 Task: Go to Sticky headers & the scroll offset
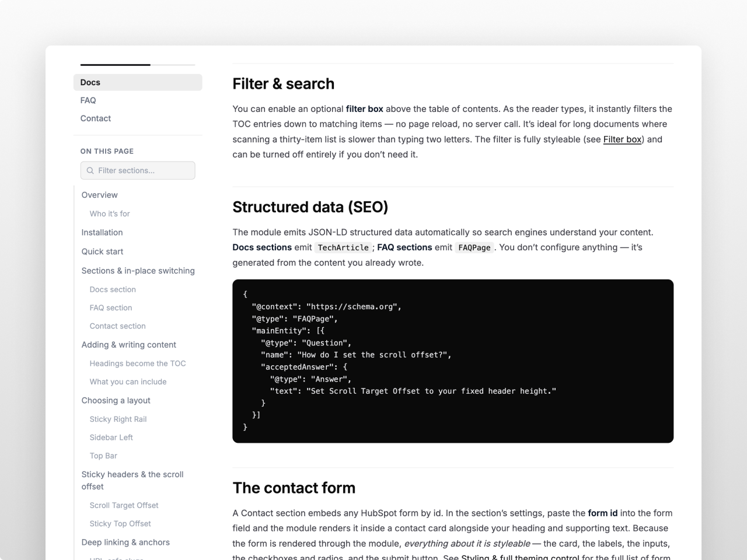(132, 480)
